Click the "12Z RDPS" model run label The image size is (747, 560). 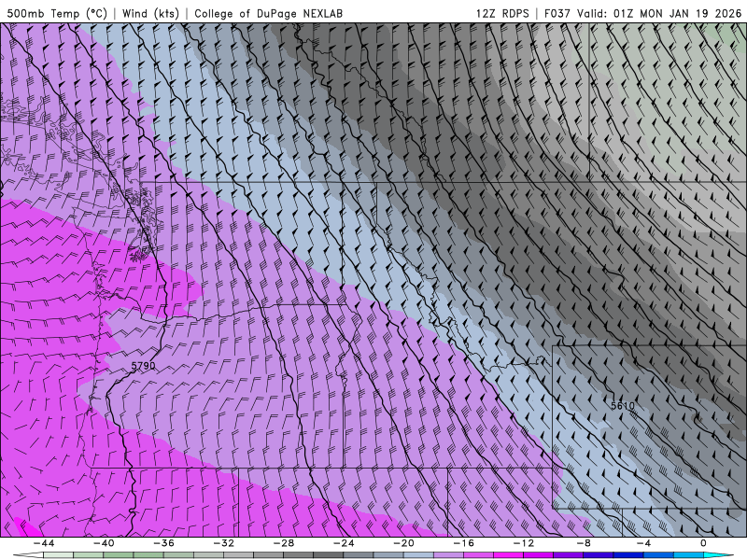[502, 13]
